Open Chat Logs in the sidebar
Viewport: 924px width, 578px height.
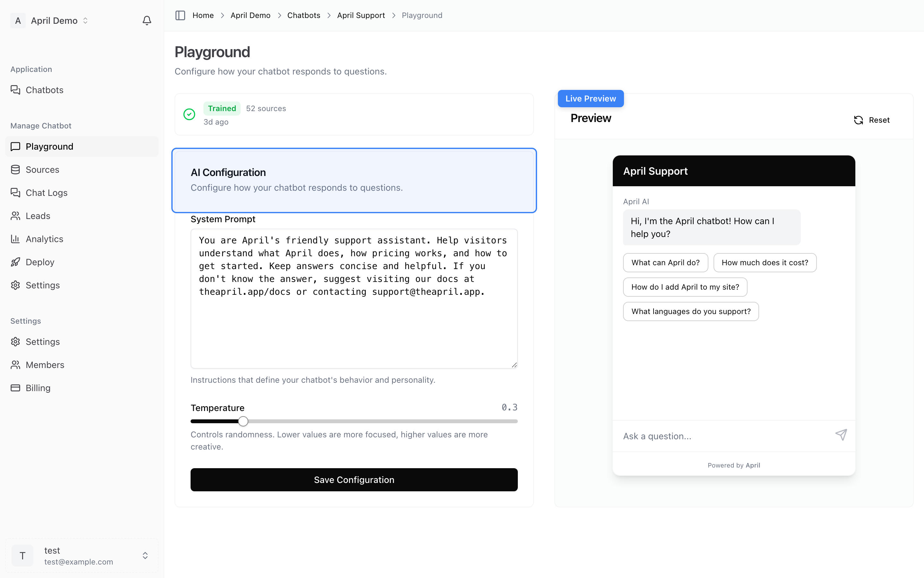(82, 193)
